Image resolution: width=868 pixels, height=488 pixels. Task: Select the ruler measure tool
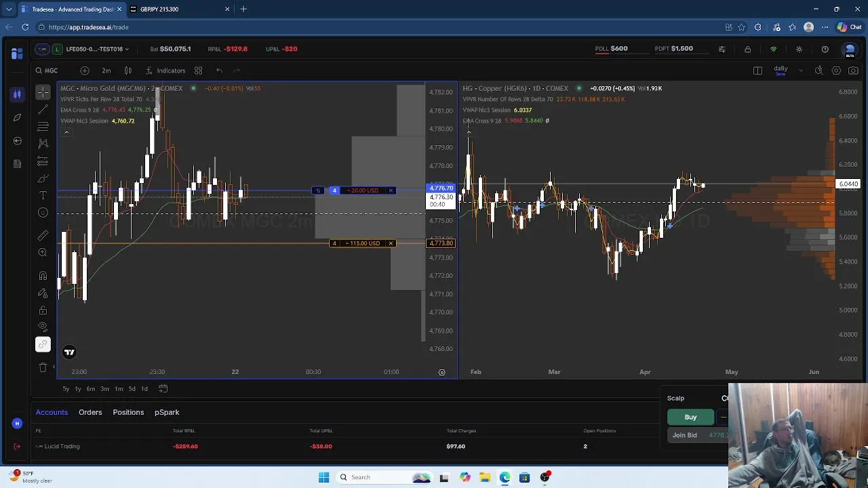tap(43, 235)
